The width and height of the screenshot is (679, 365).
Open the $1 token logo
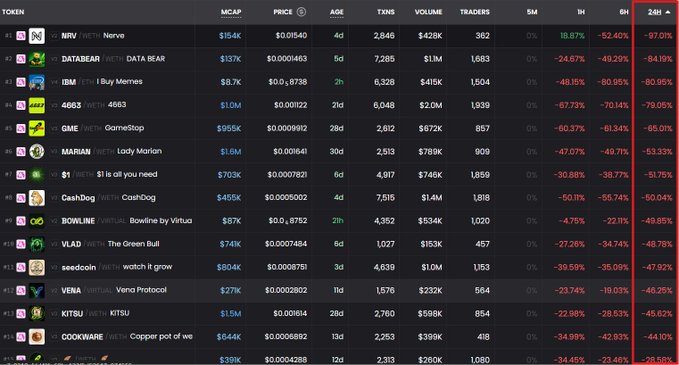(37, 175)
